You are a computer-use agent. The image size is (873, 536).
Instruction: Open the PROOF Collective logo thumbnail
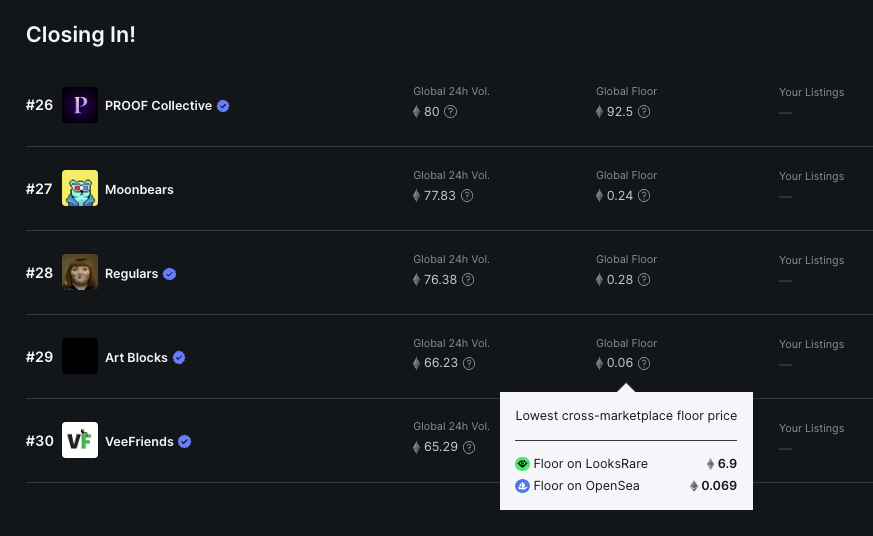(x=80, y=105)
